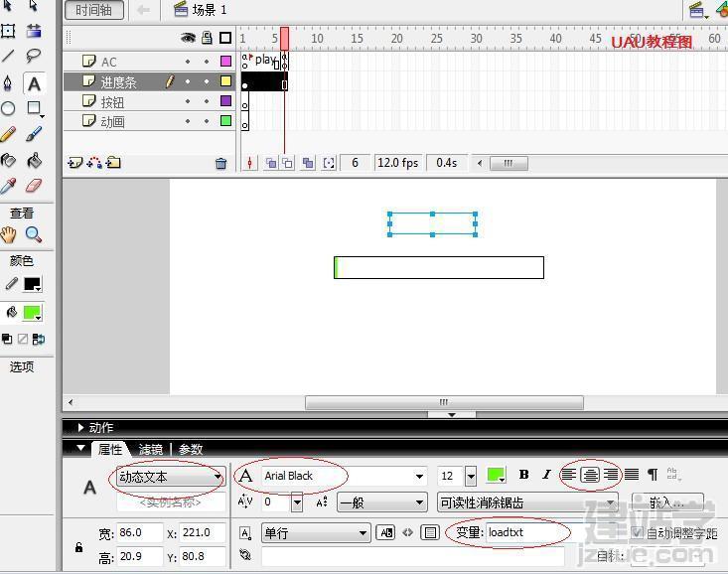Collapse the properties panel triangle
Viewport: 728px width, 574px height.
pyautogui.click(x=80, y=448)
